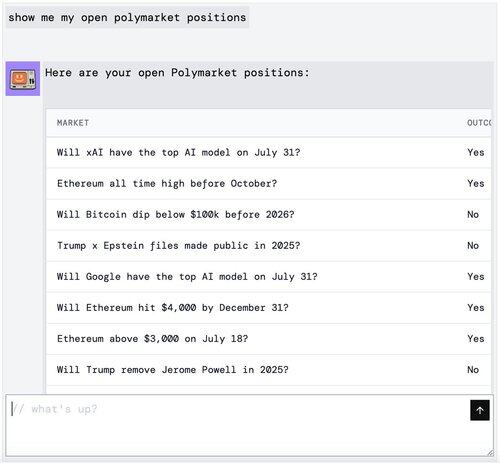Viewport: 500px width, 463px height.
Task: Click No outcome for Jerome Powell market
Action: click(x=473, y=370)
